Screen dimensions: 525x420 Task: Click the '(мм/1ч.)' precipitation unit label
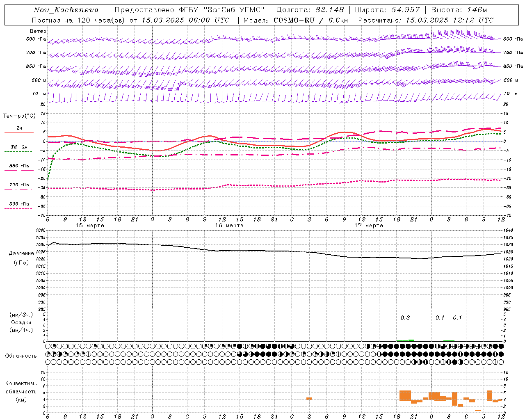(x=21, y=330)
